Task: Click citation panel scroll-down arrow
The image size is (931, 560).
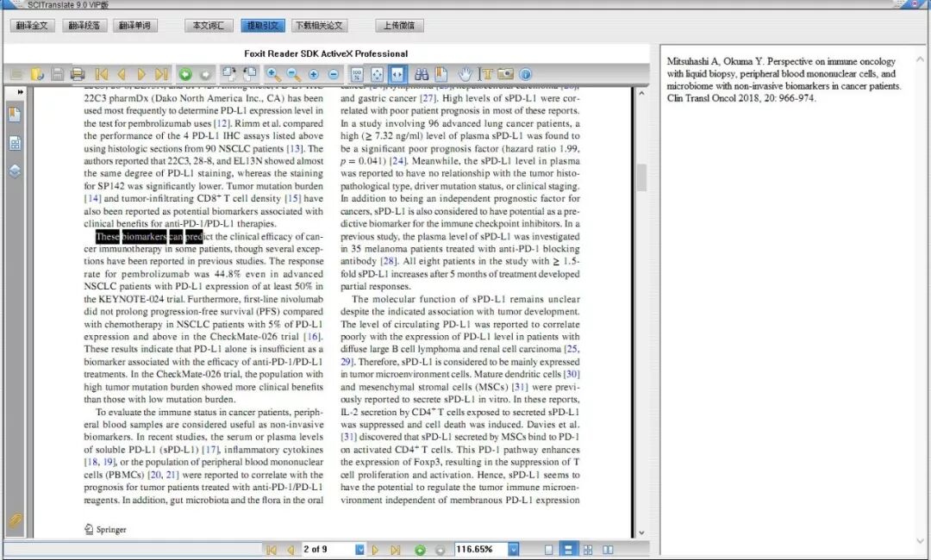Action: [921, 540]
